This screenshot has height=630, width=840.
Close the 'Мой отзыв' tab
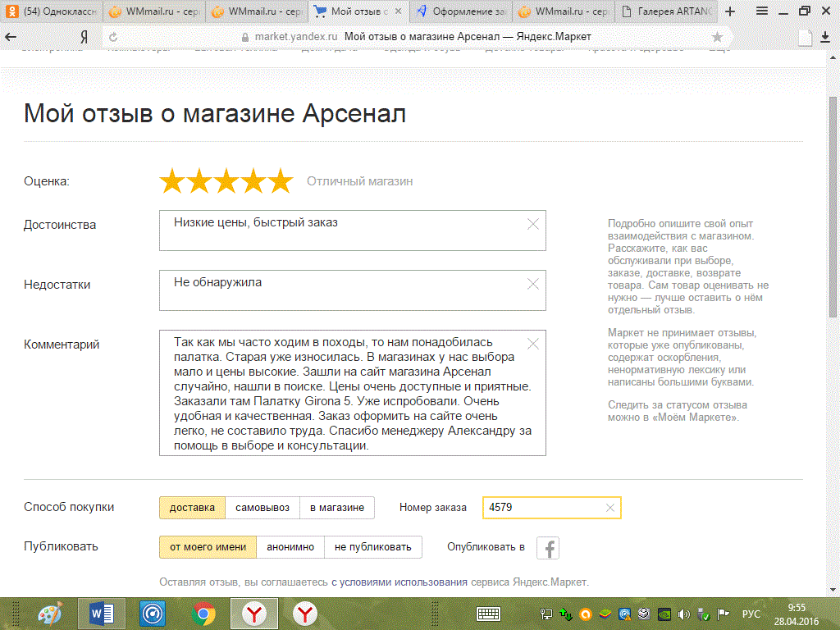(398, 11)
